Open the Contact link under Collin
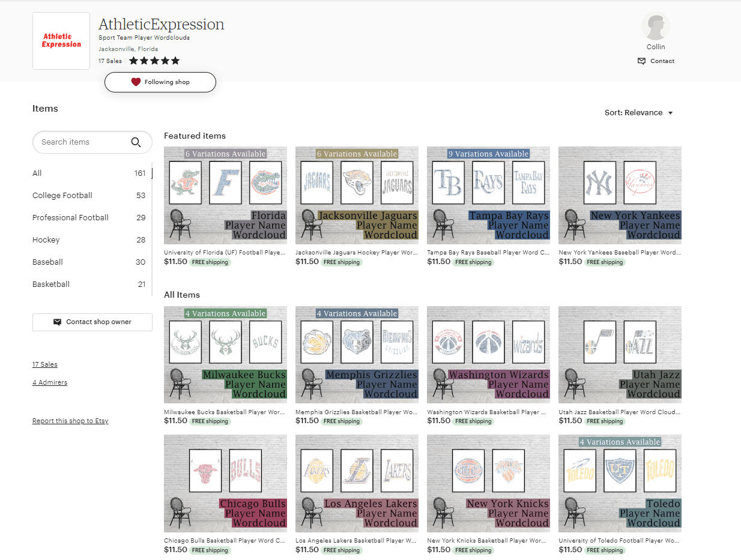741x560 pixels. (656, 61)
